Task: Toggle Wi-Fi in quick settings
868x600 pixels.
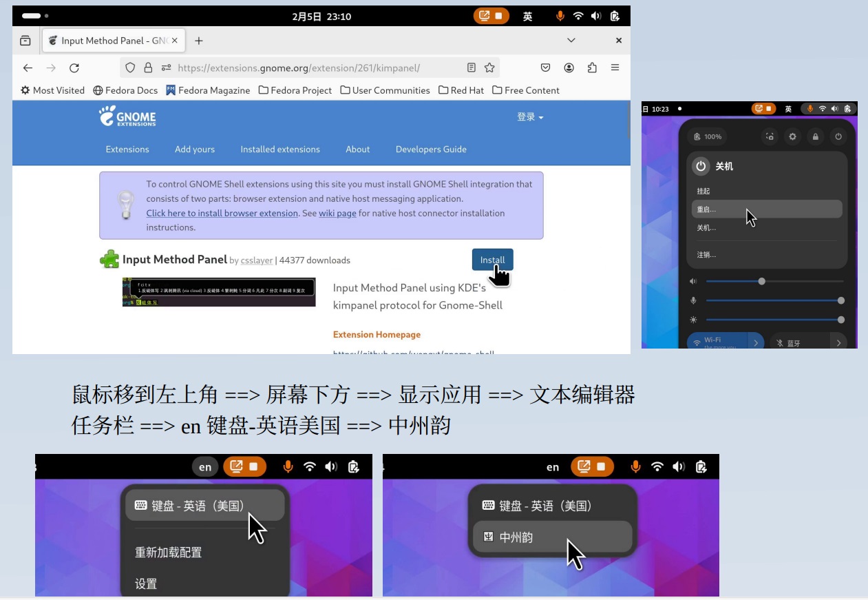Action: [x=717, y=342]
